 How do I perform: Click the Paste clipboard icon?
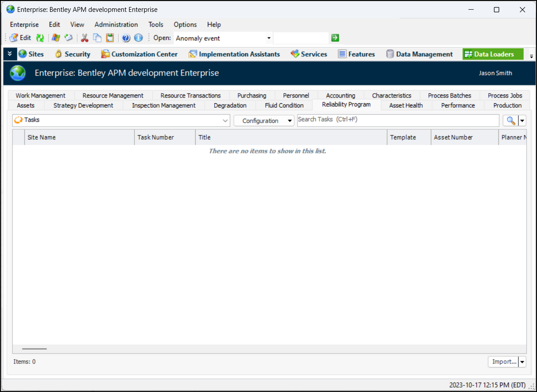tap(110, 38)
